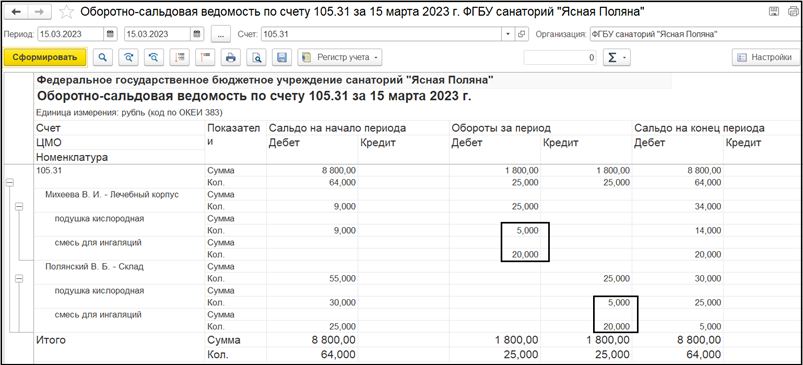The width and height of the screenshot is (803, 365).
Task: Add report to favorites with star icon
Action: [67, 11]
